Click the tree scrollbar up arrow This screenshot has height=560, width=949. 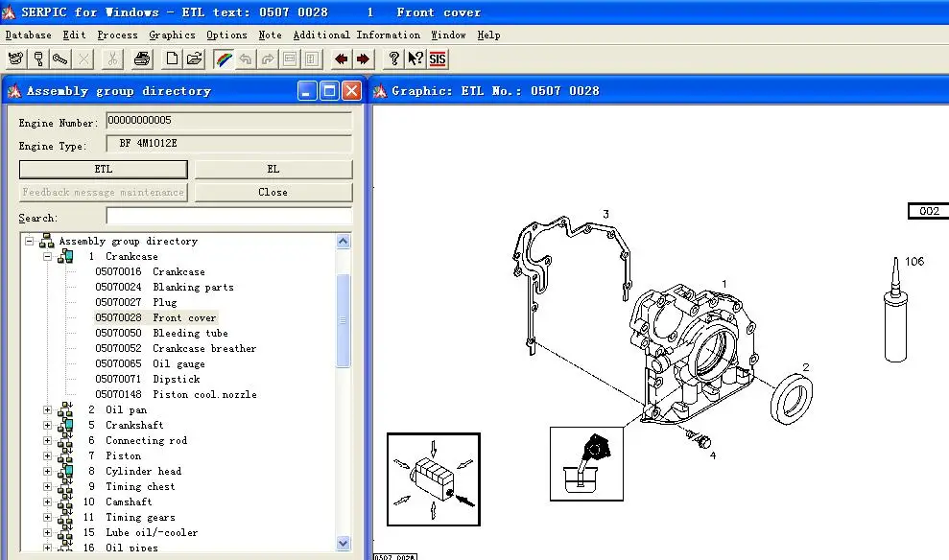[344, 242]
